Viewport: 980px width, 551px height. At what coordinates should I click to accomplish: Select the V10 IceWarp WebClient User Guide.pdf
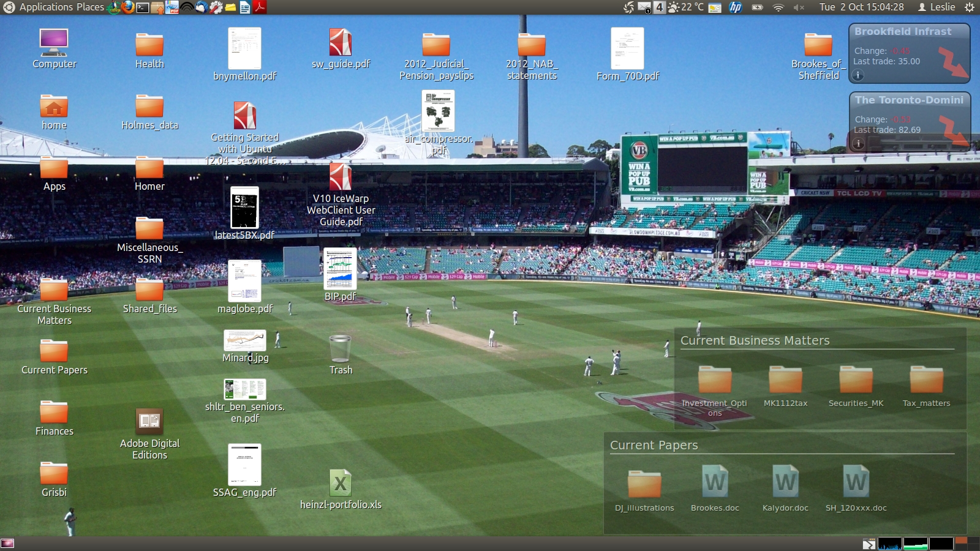[x=341, y=195]
